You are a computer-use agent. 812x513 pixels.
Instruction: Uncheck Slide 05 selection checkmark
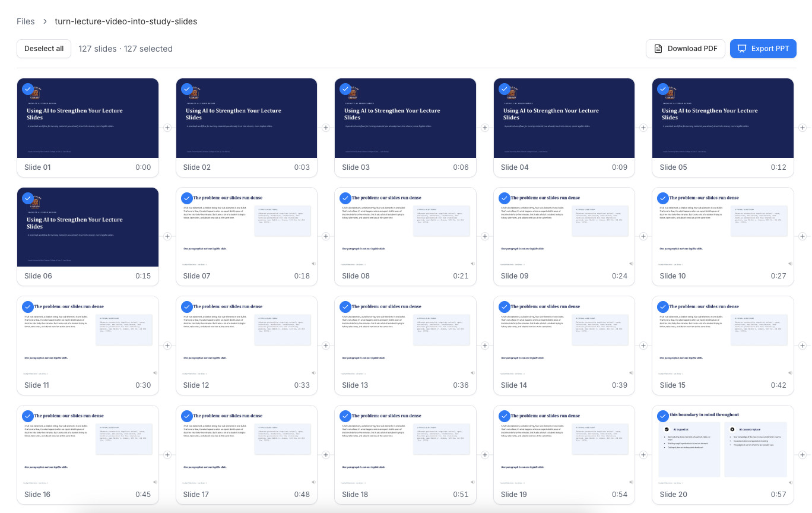pos(663,89)
